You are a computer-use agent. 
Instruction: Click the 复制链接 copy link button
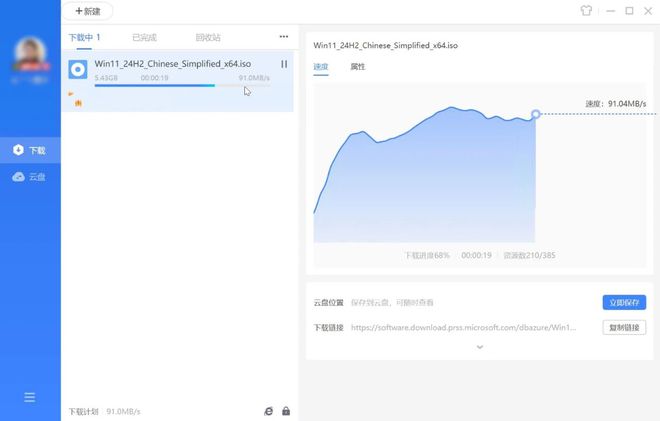coord(623,327)
